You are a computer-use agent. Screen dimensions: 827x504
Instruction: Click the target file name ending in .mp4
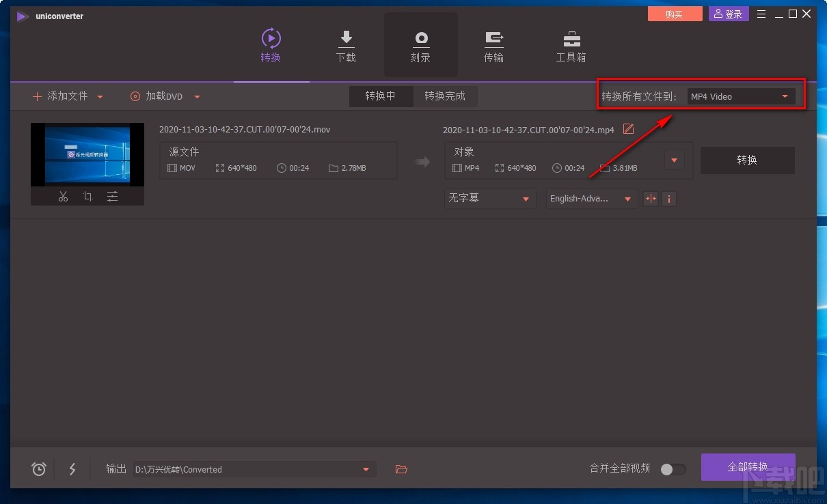coord(528,130)
